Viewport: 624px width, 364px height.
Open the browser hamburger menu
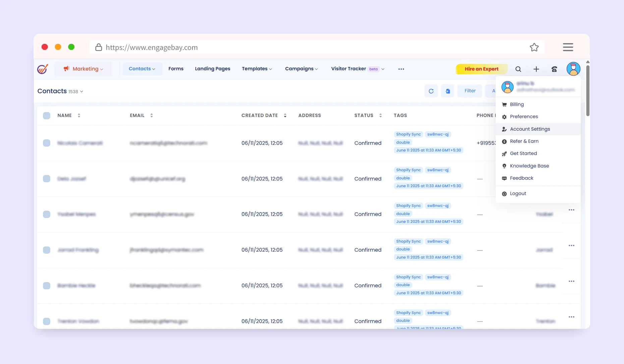coord(568,47)
